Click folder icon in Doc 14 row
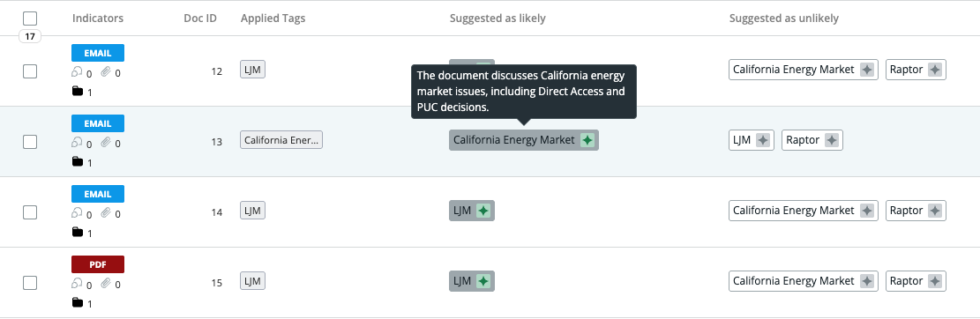 coord(78,233)
